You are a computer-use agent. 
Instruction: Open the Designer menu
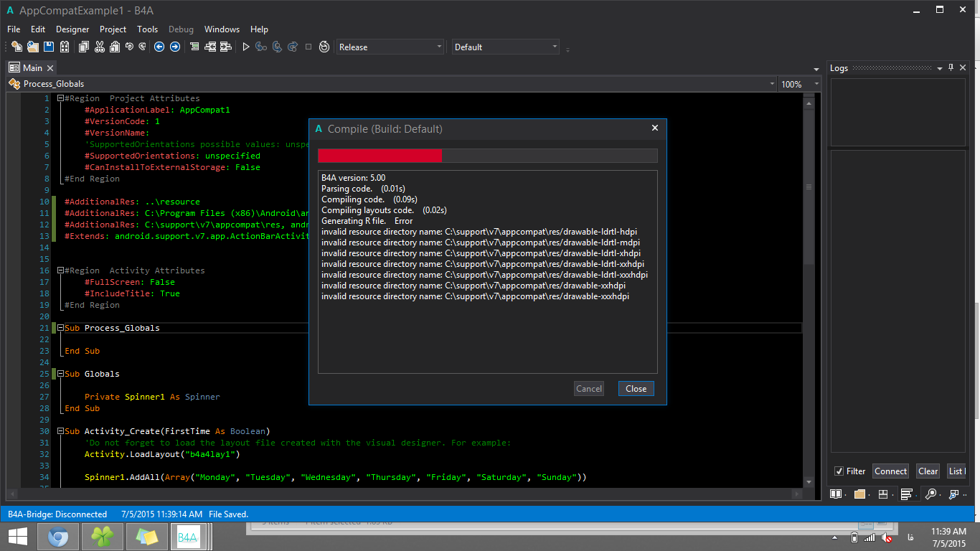click(x=72, y=29)
